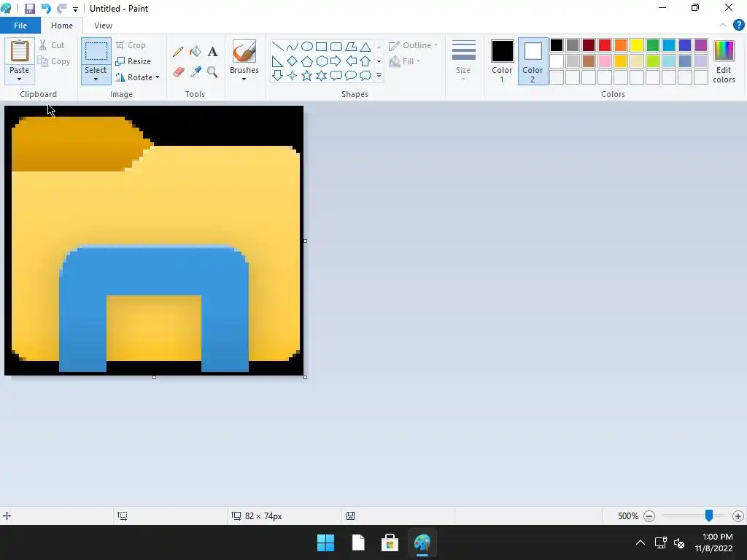Choose the Cloud callout shape

(365, 75)
